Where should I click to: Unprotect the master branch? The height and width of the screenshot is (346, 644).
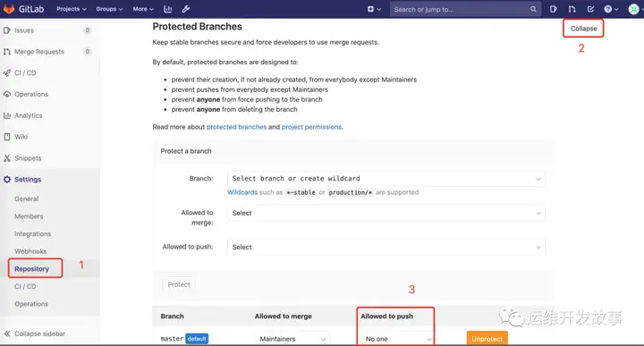(487, 339)
